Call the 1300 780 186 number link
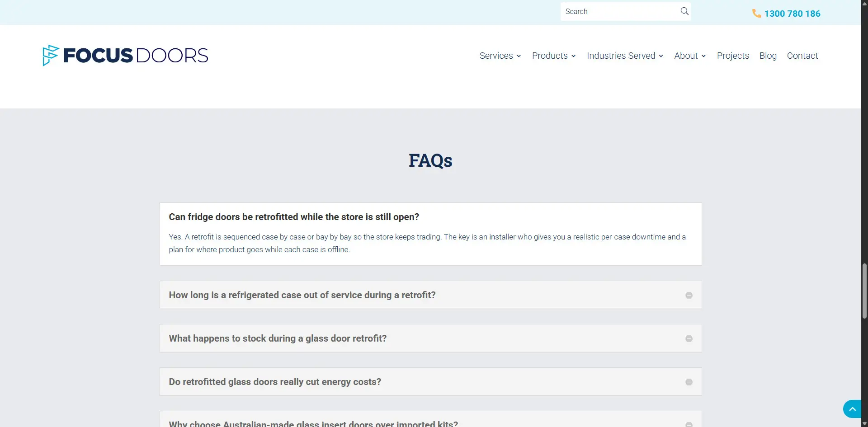 point(792,14)
